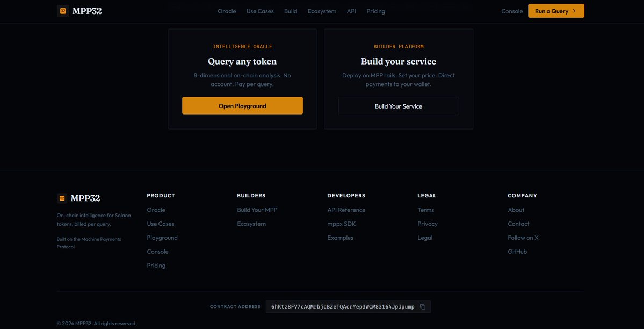Viewport: 644px width, 329px height.
Task: Open Privacy footer link
Action: (x=428, y=224)
